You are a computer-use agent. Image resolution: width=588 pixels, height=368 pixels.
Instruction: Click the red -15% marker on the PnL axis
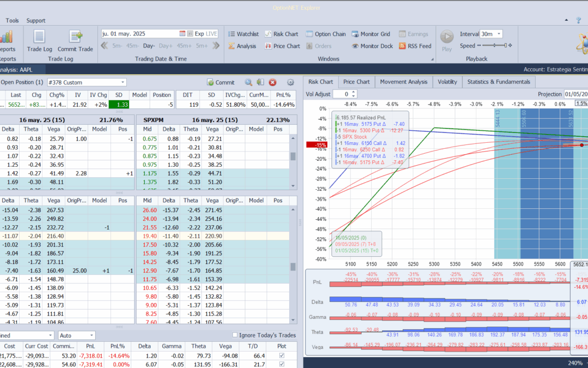(x=316, y=144)
